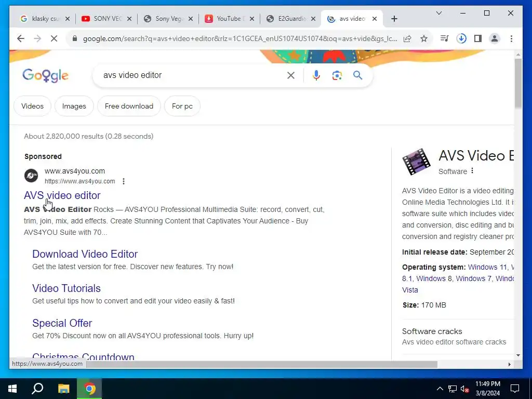Screen dimensions: 532x399
Task: Bookmark this page with the star icon
Action: tap(424, 38)
